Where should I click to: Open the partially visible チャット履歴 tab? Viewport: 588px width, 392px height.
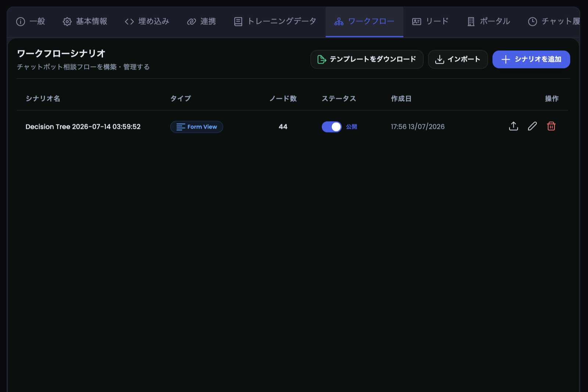554,22
